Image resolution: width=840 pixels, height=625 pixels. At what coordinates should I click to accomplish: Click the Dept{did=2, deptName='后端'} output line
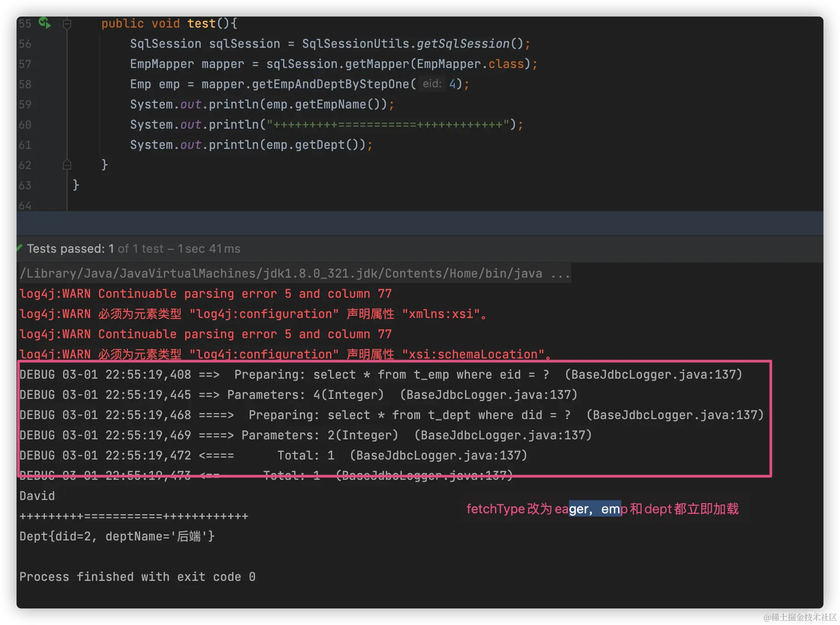pyautogui.click(x=117, y=536)
